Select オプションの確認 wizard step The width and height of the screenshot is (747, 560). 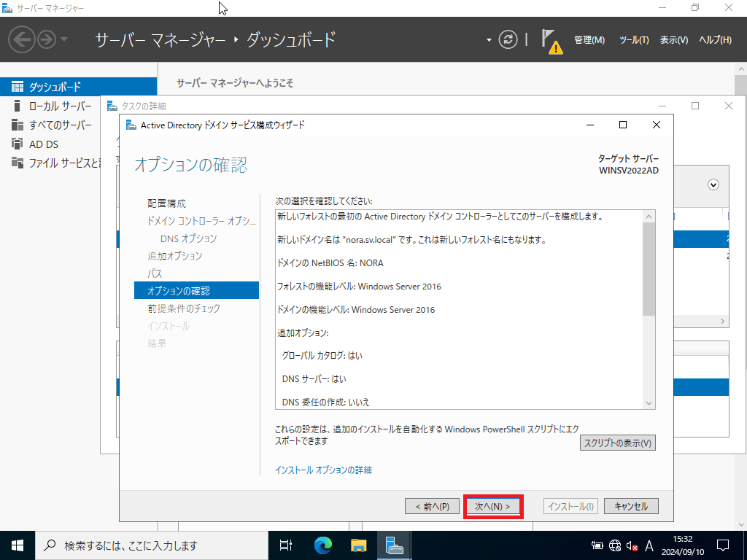196,290
